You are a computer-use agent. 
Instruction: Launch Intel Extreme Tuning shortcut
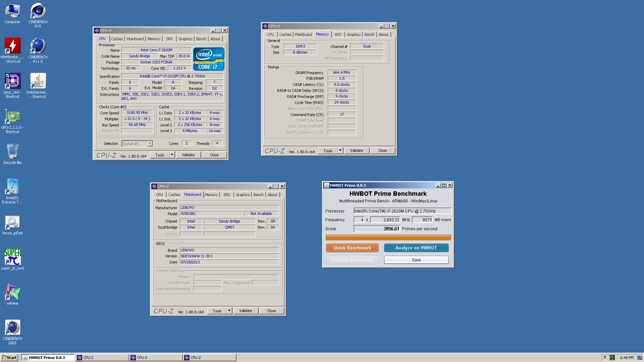coord(12,191)
